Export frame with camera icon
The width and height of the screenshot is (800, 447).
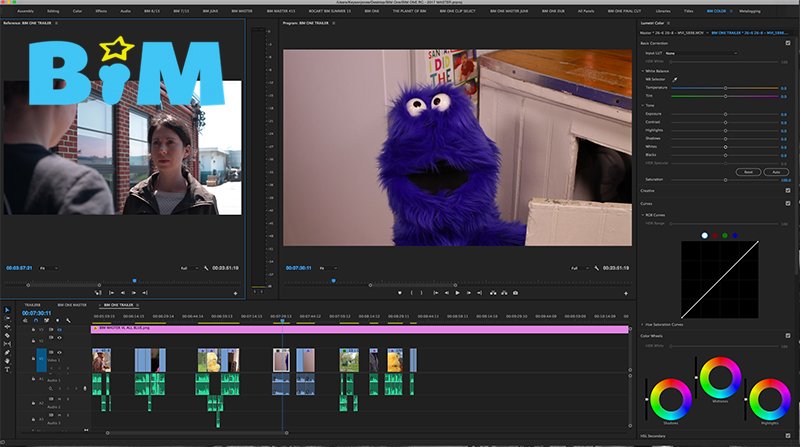(x=515, y=293)
